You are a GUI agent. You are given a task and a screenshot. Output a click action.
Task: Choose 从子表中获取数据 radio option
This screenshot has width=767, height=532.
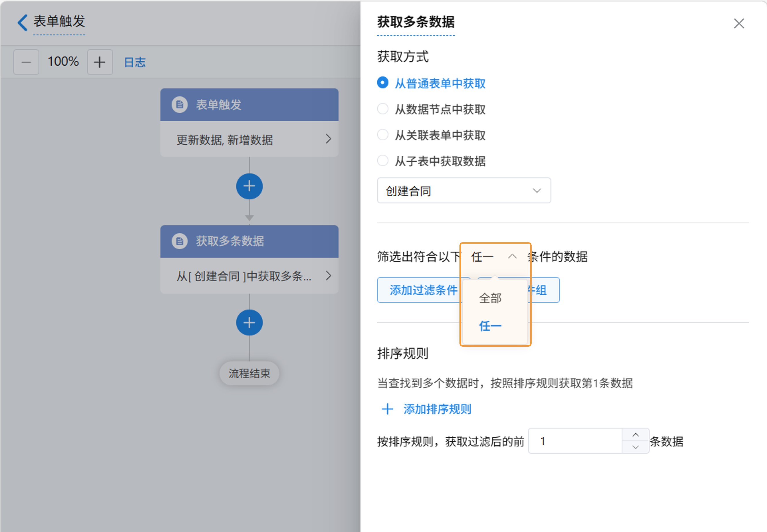point(383,161)
